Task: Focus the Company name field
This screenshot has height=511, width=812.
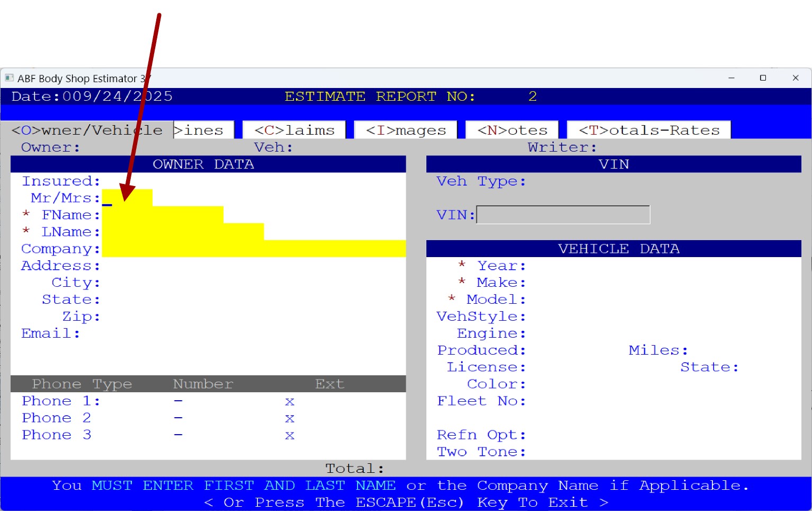Action: (x=253, y=249)
